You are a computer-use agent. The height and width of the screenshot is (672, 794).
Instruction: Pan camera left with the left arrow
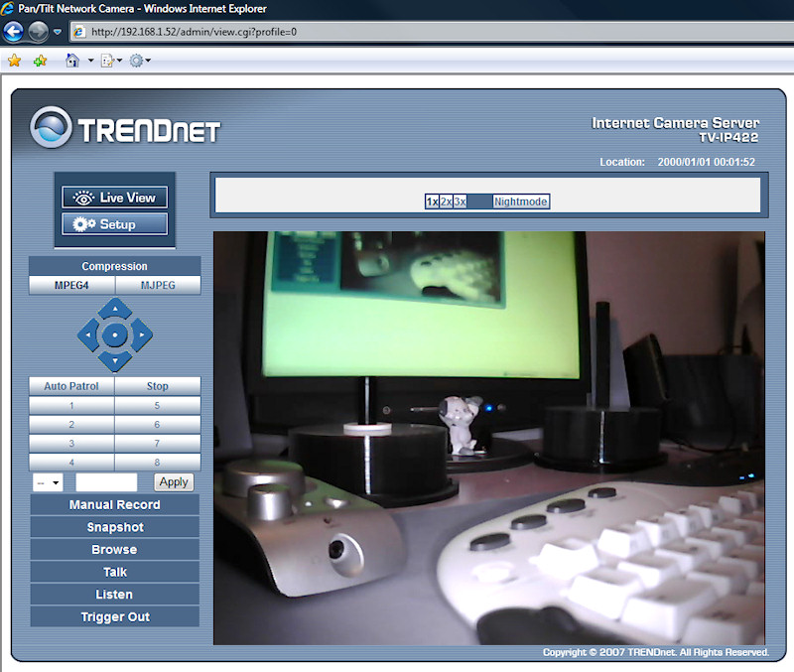pyautogui.click(x=88, y=336)
